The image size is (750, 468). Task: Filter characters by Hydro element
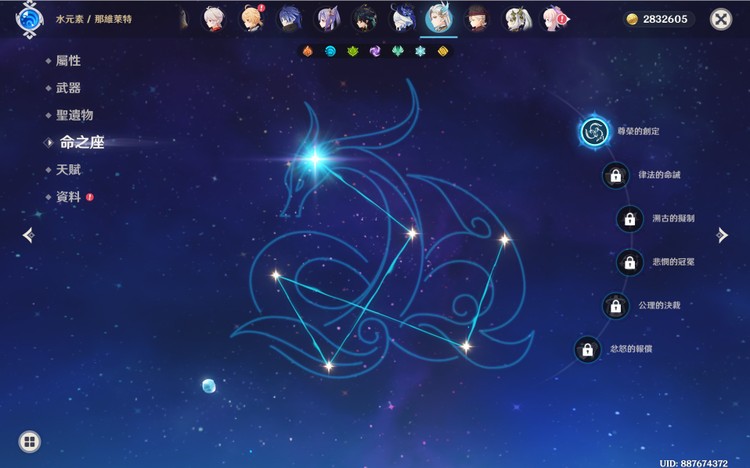(x=330, y=51)
